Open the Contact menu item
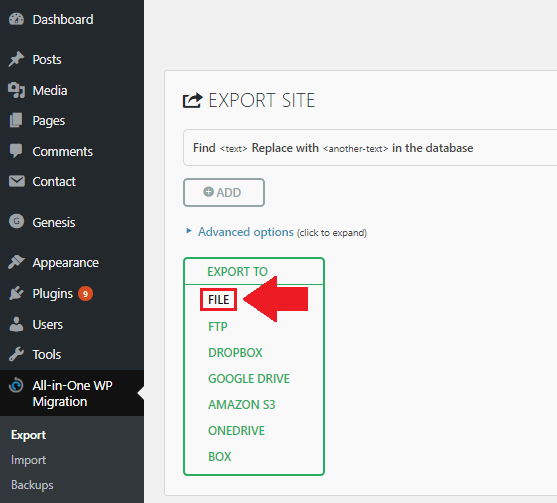The width and height of the screenshot is (557, 503). coord(54,182)
